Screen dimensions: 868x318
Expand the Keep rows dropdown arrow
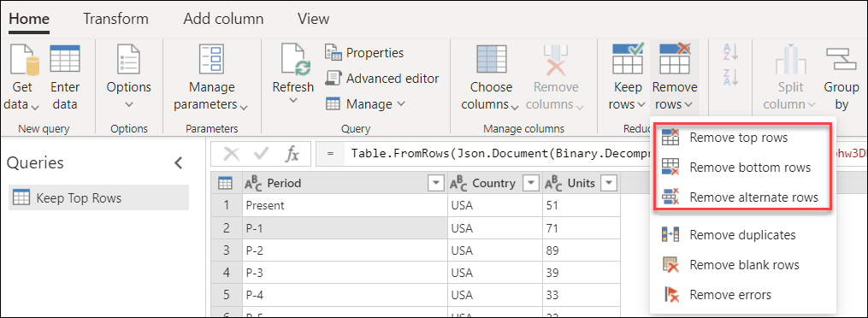coord(641,104)
